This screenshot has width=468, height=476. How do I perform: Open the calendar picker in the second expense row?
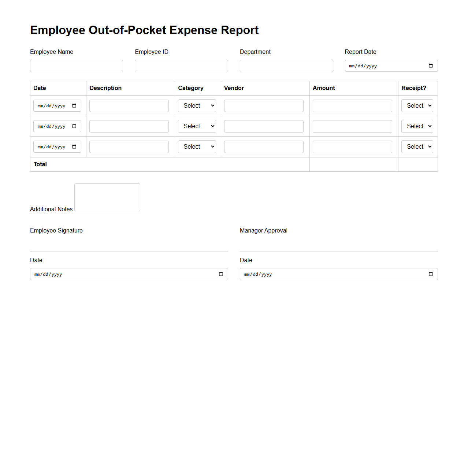pos(75,126)
